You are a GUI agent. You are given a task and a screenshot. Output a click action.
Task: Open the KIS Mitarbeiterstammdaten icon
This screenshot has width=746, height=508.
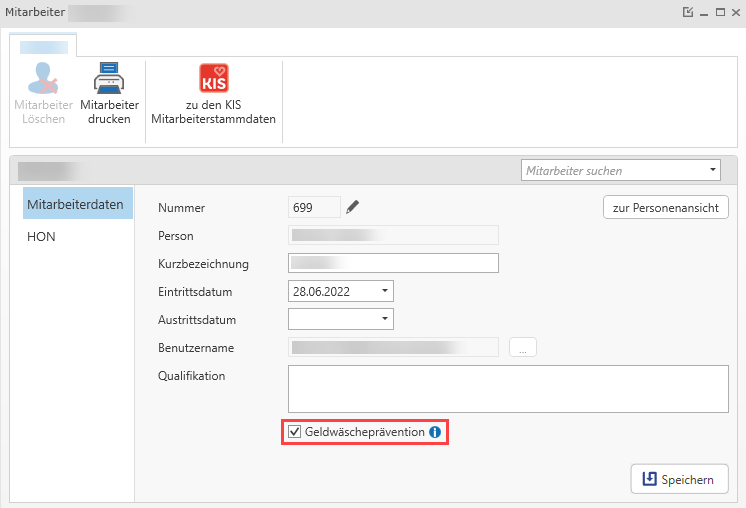214,78
